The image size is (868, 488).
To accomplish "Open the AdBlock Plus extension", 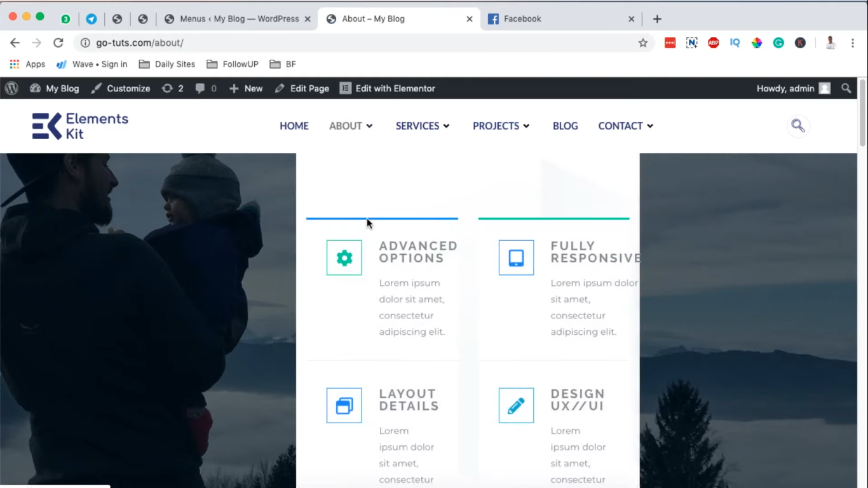I will [x=714, y=43].
